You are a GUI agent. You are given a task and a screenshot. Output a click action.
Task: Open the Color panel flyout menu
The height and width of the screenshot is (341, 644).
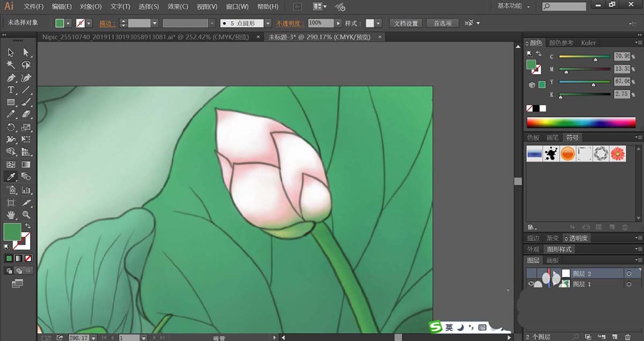pyautogui.click(x=639, y=43)
